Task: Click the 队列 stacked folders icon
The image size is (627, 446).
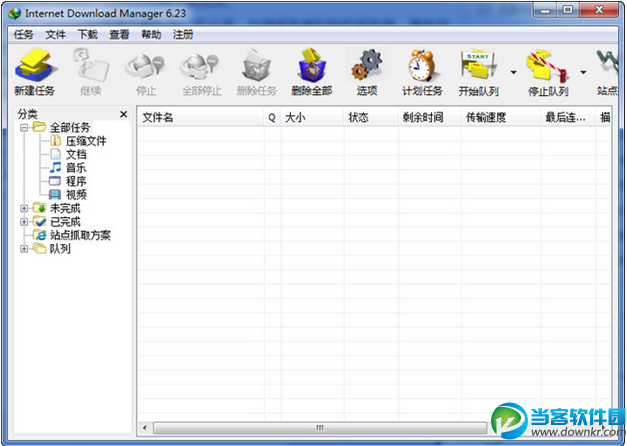Action: pos(40,248)
